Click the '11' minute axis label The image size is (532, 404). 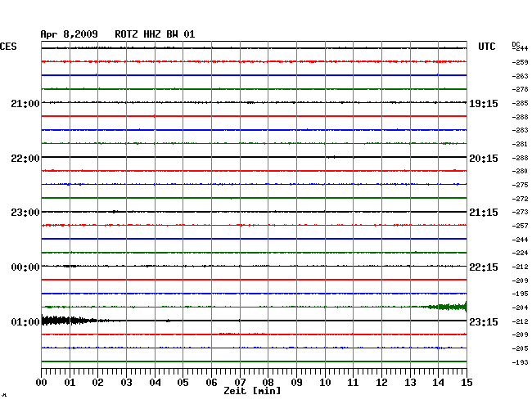[x=353, y=383]
